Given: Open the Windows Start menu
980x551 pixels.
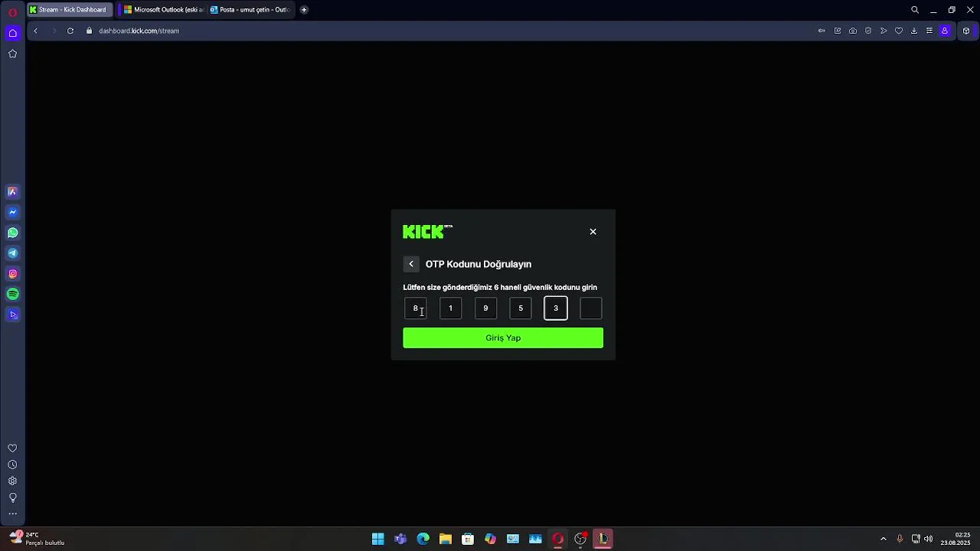Looking at the screenshot, I should click(x=377, y=539).
